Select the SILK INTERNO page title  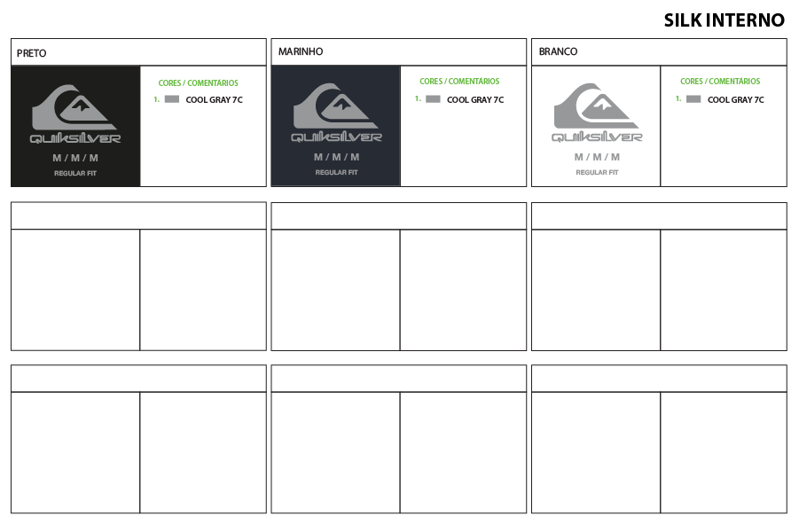click(x=724, y=20)
